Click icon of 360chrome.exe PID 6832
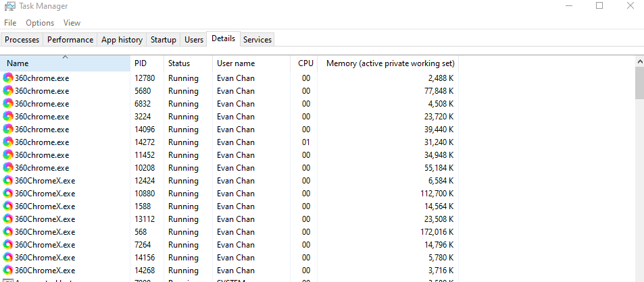The height and width of the screenshot is (282, 644). [8, 104]
